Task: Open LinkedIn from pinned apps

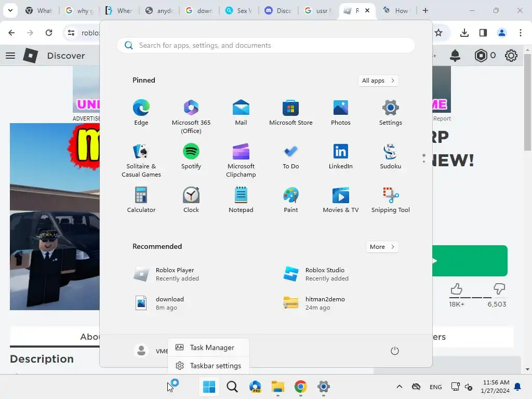Action: point(341,156)
